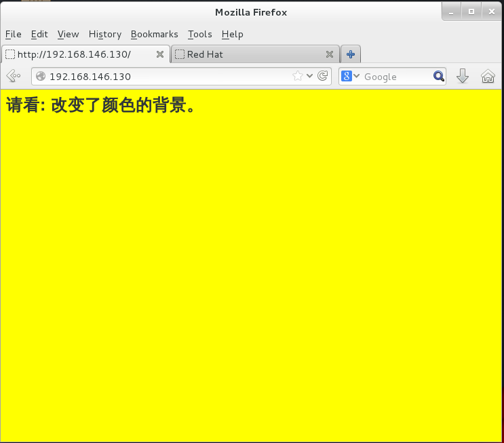The height and width of the screenshot is (443, 504).
Task: Open the URL history dropdown arrow
Action: pos(309,76)
